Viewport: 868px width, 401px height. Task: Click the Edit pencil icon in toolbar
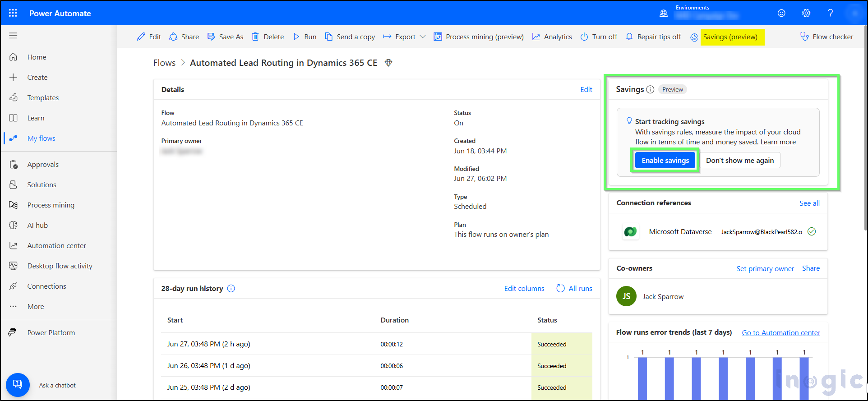141,37
